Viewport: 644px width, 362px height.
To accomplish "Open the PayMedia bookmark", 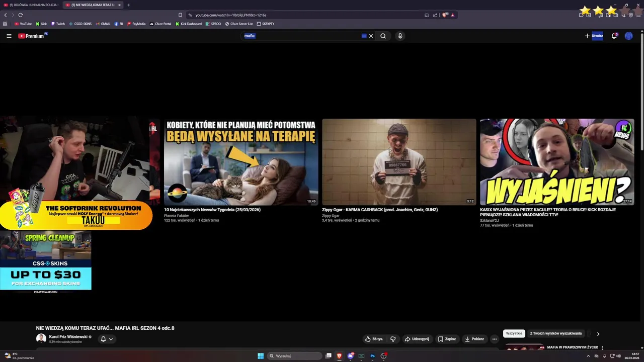I will pyautogui.click(x=136, y=24).
